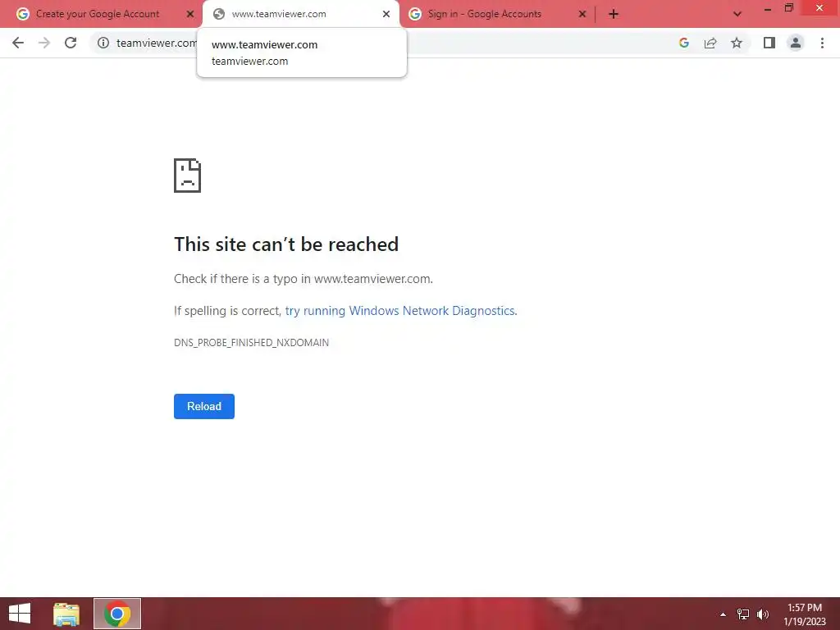
Task: Click the DNS_PROBE_FINISHED_NXDOMAIN error code
Action: click(x=251, y=343)
